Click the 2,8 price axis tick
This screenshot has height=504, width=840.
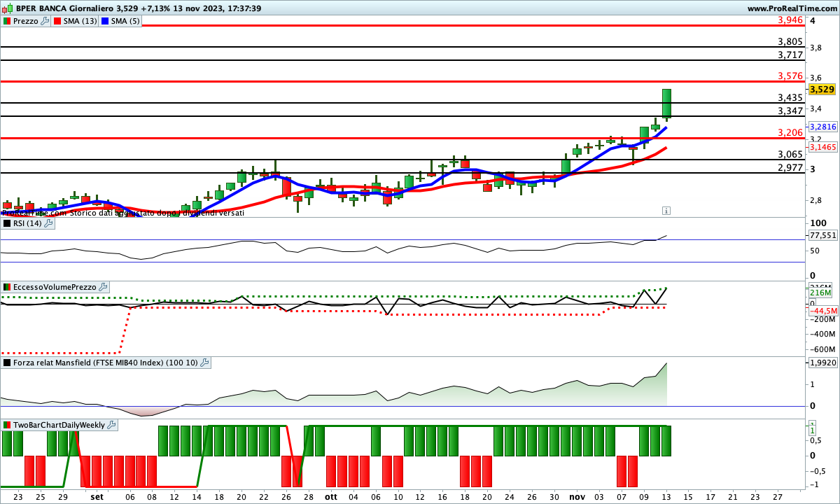coord(815,201)
